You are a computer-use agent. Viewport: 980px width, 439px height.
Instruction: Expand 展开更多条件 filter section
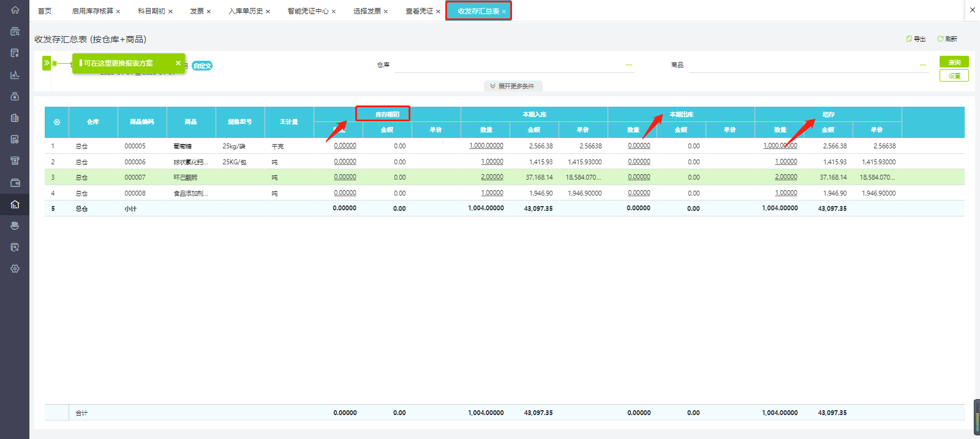(513, 86)
